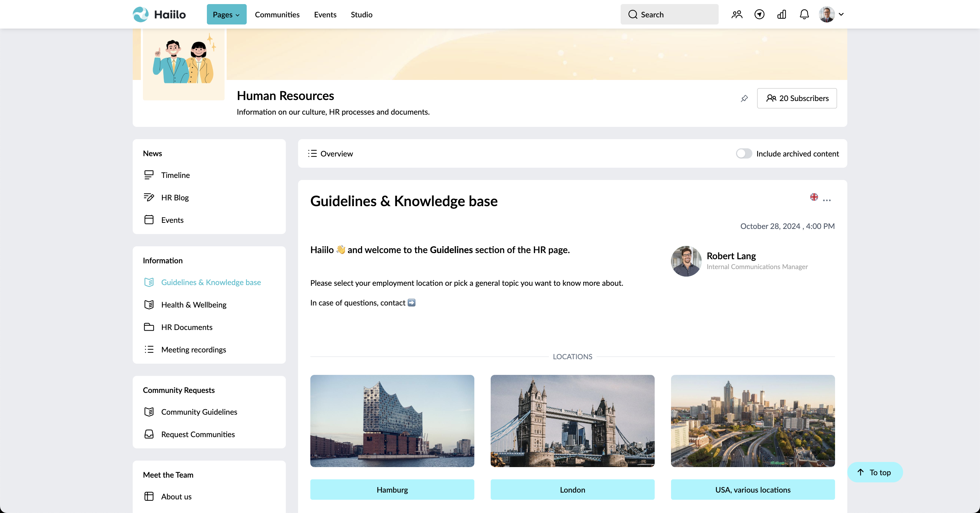Open the colleagues directory icon
Viewport: 980px width, 513px height.
coord(737,14)
